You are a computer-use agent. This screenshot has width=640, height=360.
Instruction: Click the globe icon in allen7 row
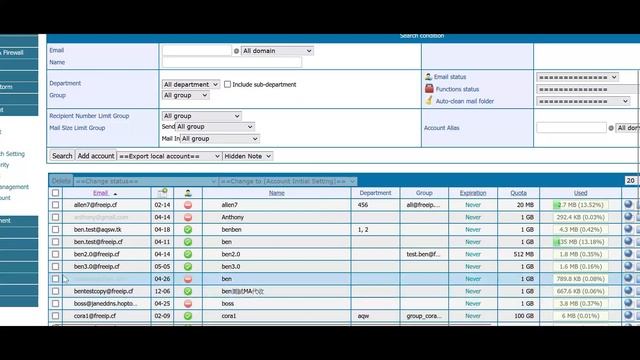point(628,204)
